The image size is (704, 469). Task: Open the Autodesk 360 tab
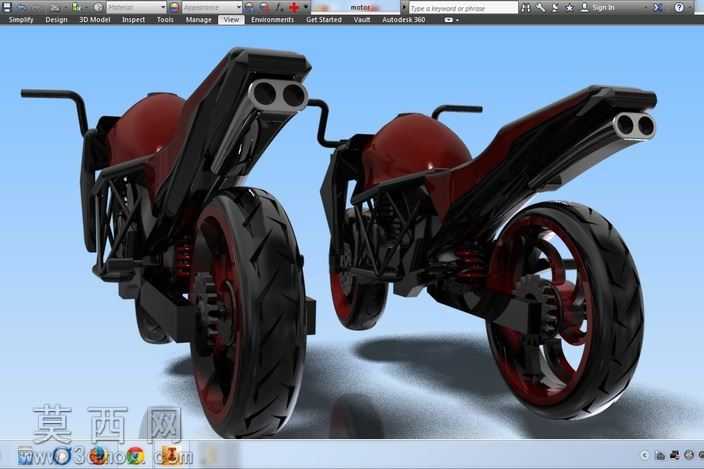tap(404, 20)
